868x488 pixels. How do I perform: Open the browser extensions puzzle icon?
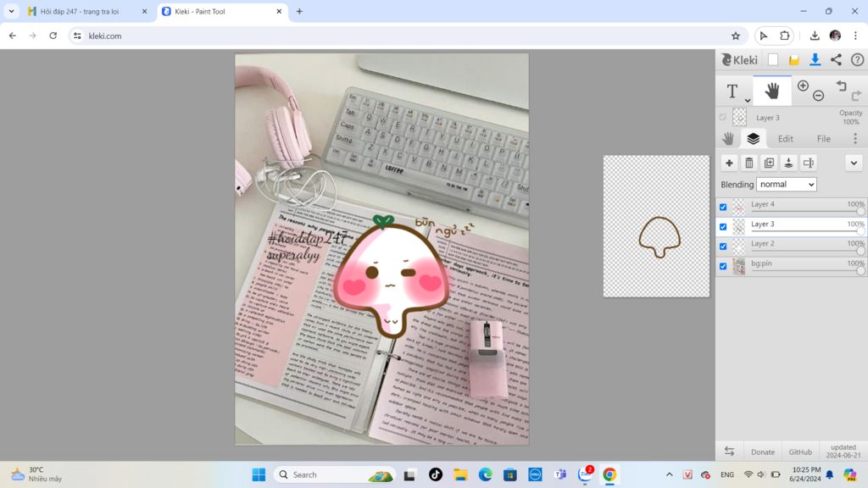click(x=784, y=36)
